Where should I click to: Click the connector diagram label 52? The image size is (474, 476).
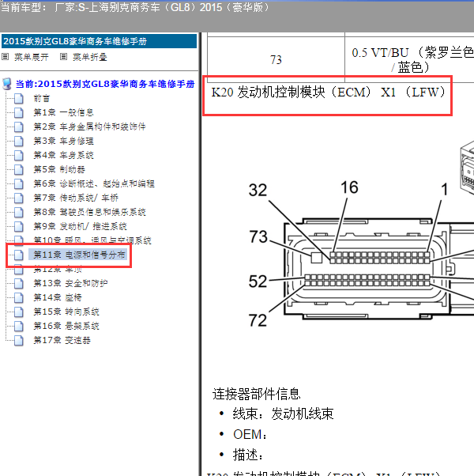click(x=258, y=281)
